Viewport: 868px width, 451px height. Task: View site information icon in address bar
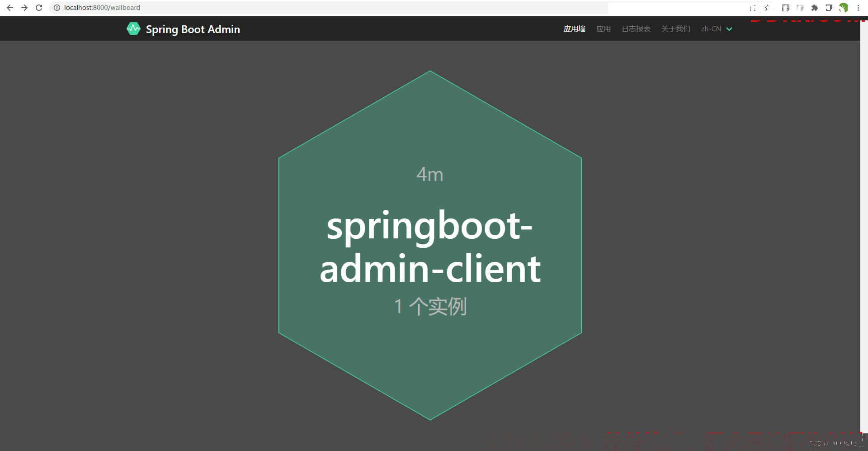click(57, 8)
